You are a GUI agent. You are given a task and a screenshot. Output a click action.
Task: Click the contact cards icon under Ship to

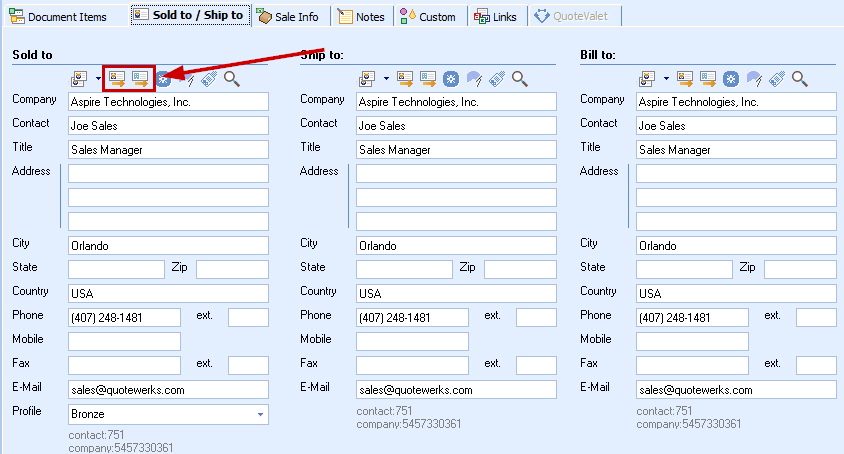(367, 78)
